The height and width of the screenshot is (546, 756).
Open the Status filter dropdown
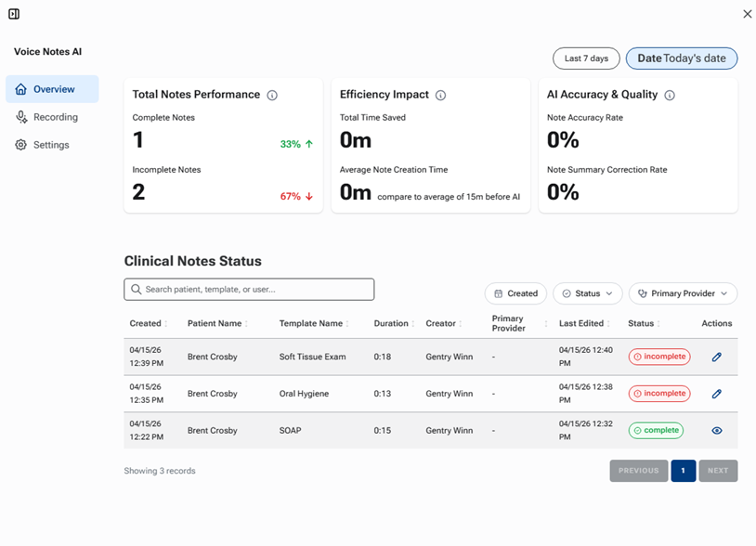(x=587, y=293)
